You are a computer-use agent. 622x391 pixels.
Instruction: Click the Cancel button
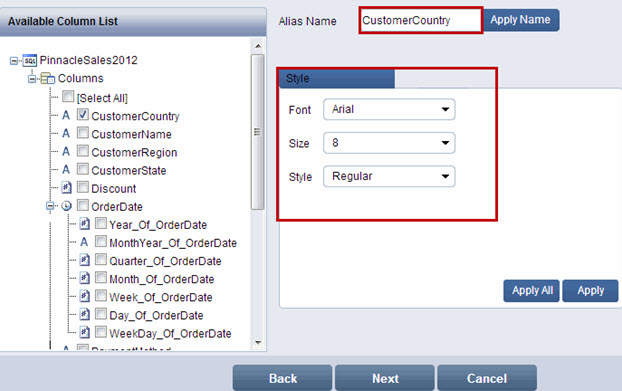(x=487, y=378)
